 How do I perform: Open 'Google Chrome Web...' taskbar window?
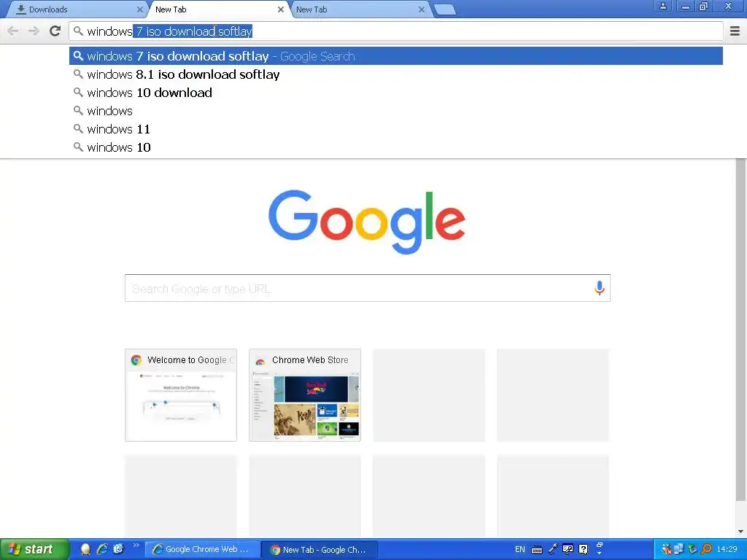[x=203, y=550]
